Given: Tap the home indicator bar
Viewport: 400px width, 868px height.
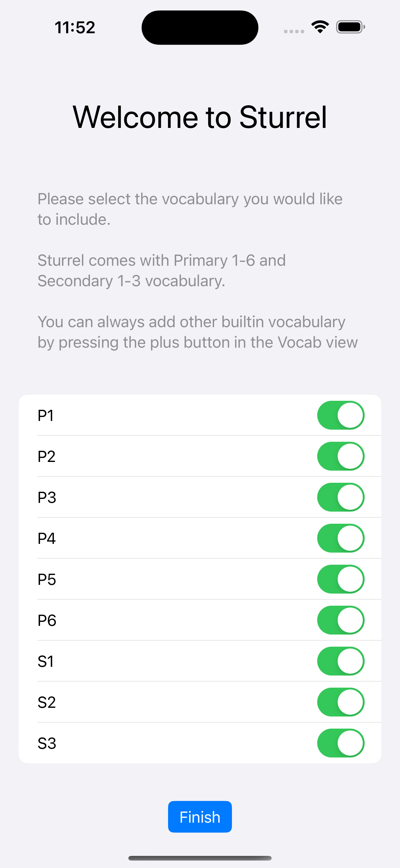Looking at the screenshot, I should click(x=200, y=858).
